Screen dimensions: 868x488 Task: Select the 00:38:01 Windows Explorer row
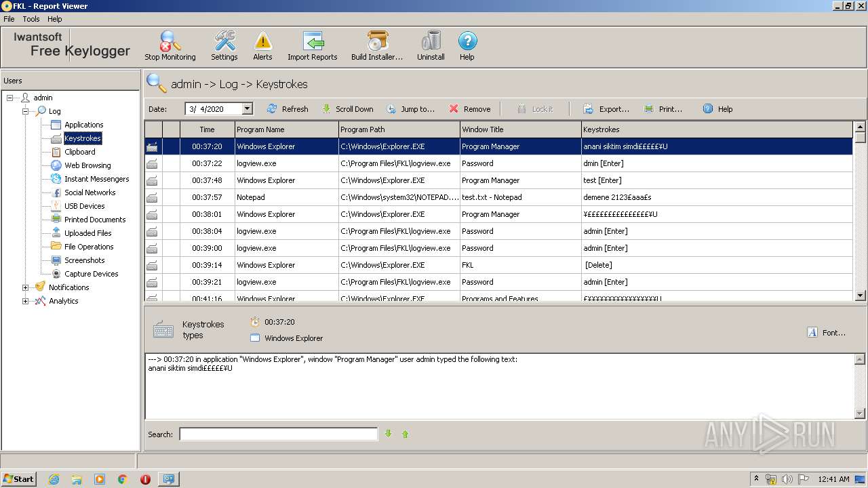point(498,214)
